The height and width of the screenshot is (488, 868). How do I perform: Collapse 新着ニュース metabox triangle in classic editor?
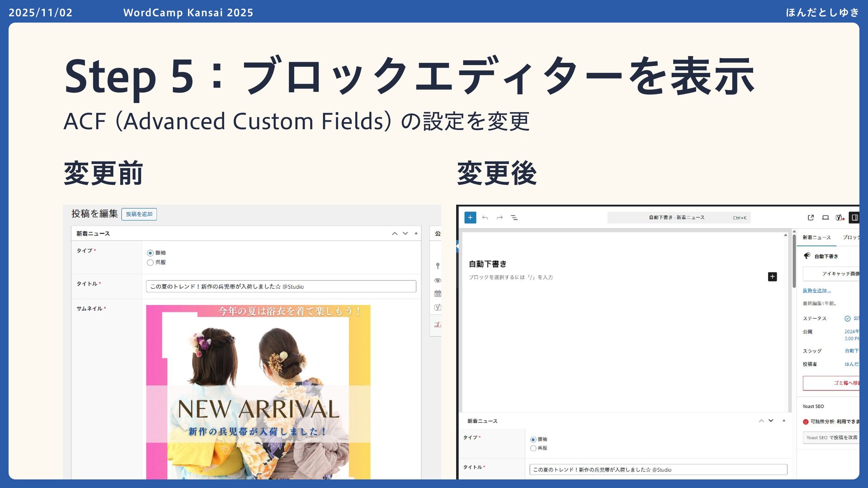416,234
